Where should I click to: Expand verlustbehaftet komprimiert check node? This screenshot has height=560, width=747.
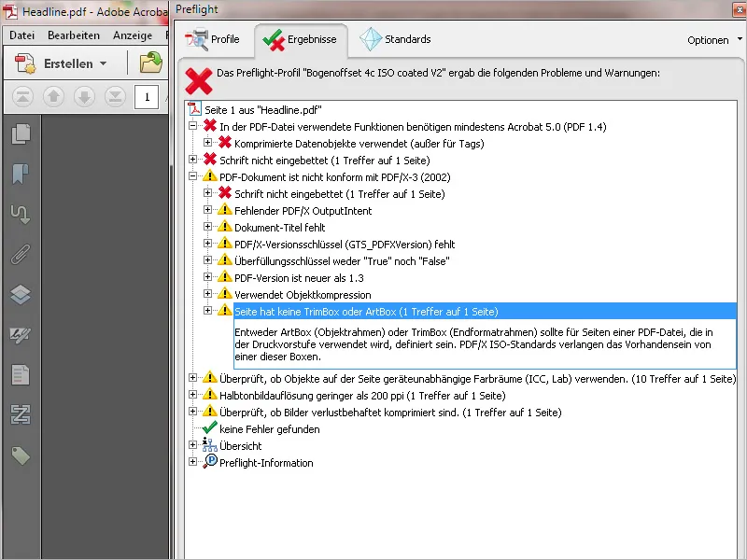click(193, 411)
